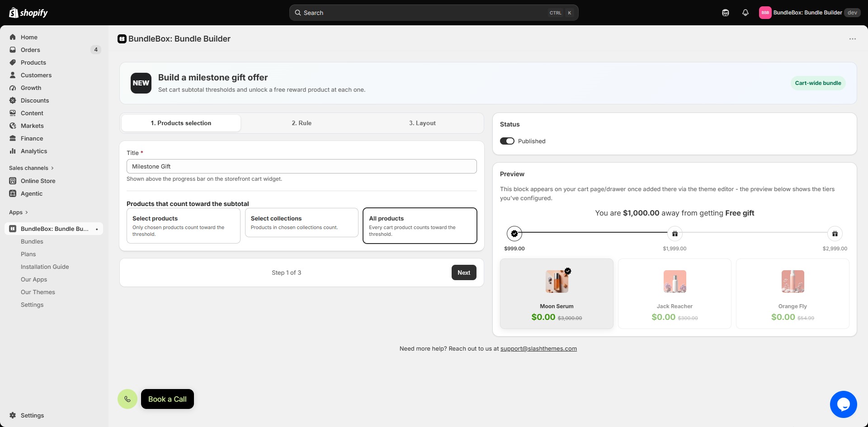The height and width of the screenshot is (427, 868).
Task: Switch to the 3. Layout tab
Action: pos(422,123)
